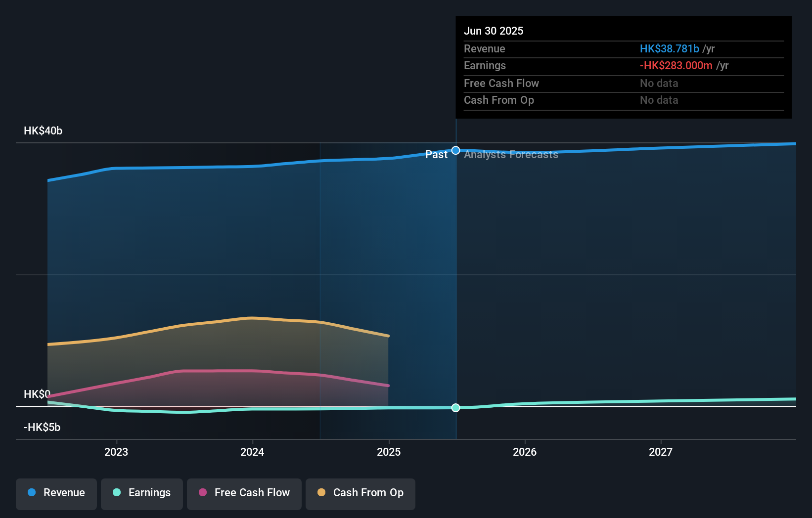Image resolution: width=812 pixels, height=518 pixels.
Task: Click the 'Revenue' row label in tooltip
Action: pyautogui.click(x=485, y=48)
